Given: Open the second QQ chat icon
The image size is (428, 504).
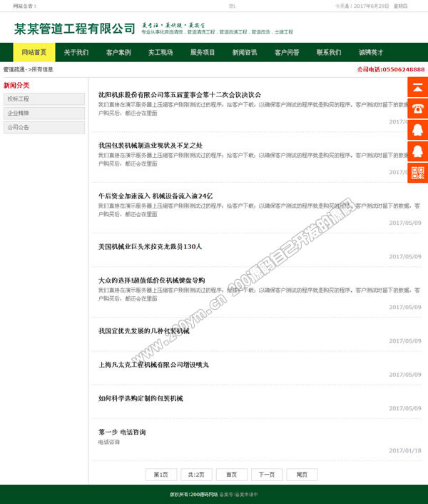Looking at the screenshot, I should pos(418,151).
